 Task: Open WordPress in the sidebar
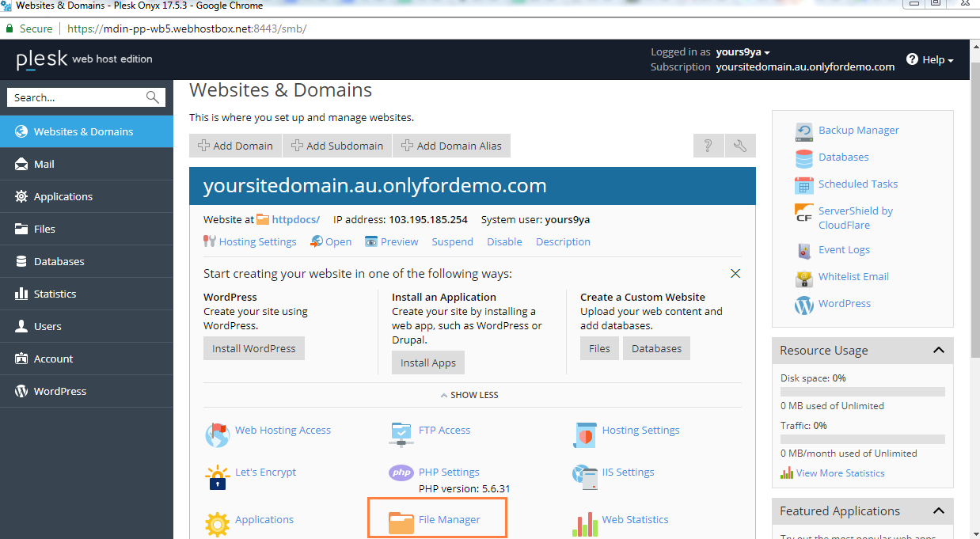86,391
